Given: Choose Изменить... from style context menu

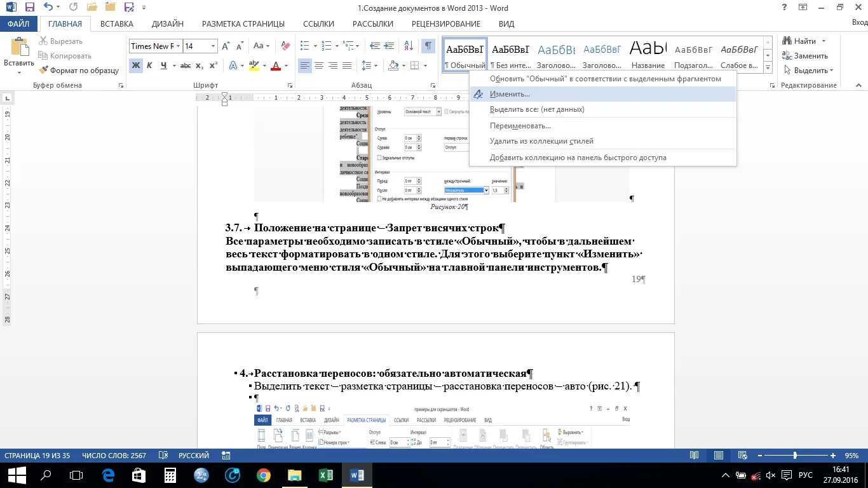Looking at the screenshot, I should tap(603, 94).
